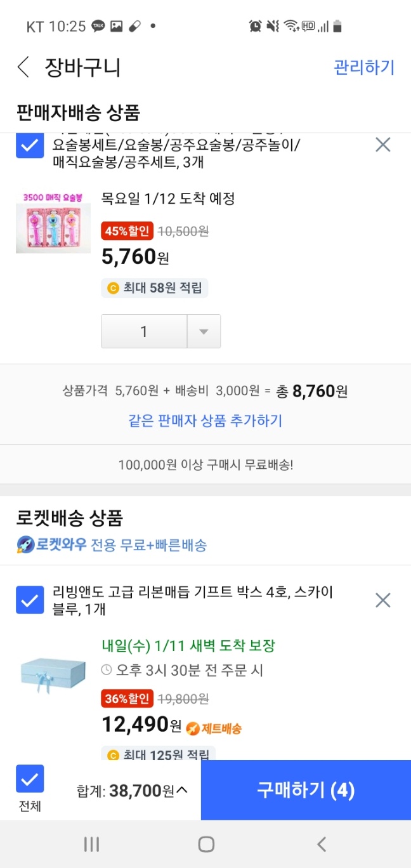Remove the 요술봉세트 item with X

click(382, 145)
